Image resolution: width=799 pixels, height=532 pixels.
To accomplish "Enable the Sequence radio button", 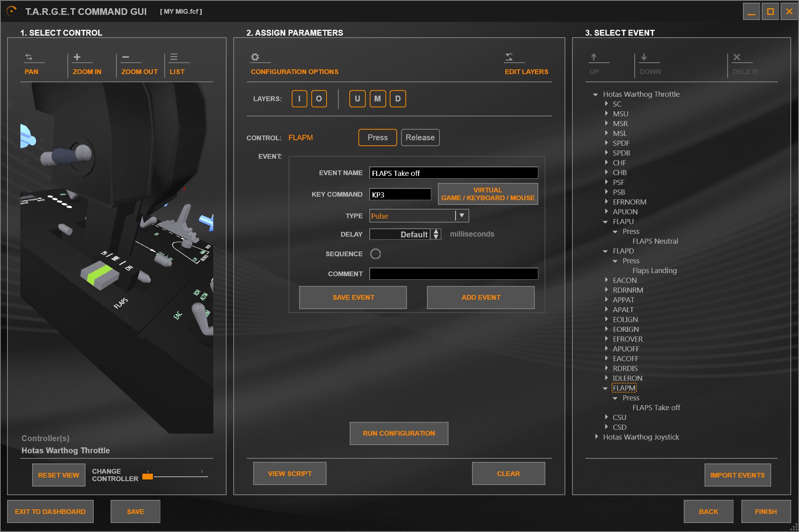I will pyautogui.click(x=375, y=254).
